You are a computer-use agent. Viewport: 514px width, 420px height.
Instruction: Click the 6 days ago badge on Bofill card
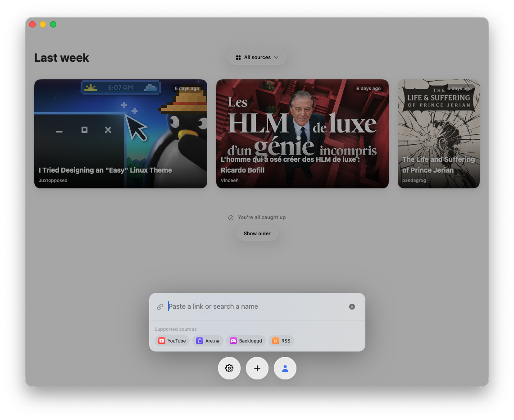368,88
